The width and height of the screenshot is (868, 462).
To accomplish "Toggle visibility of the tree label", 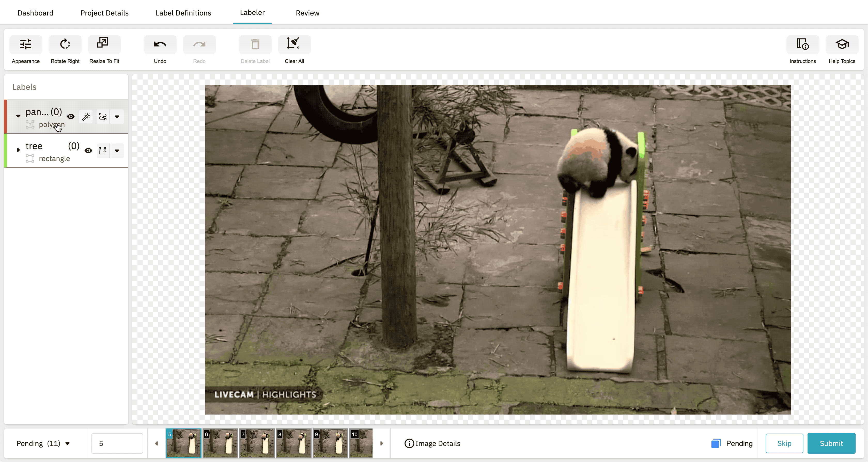I will [88, 150].
